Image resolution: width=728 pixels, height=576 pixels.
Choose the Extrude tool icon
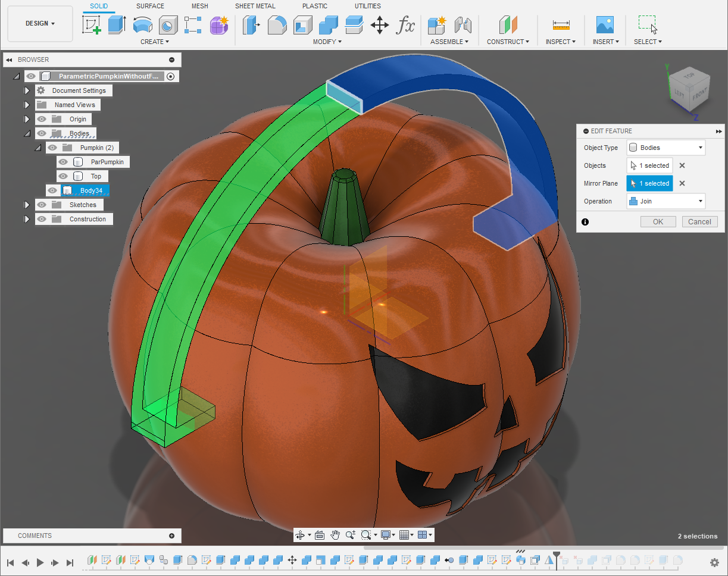[x=117, y=25]
